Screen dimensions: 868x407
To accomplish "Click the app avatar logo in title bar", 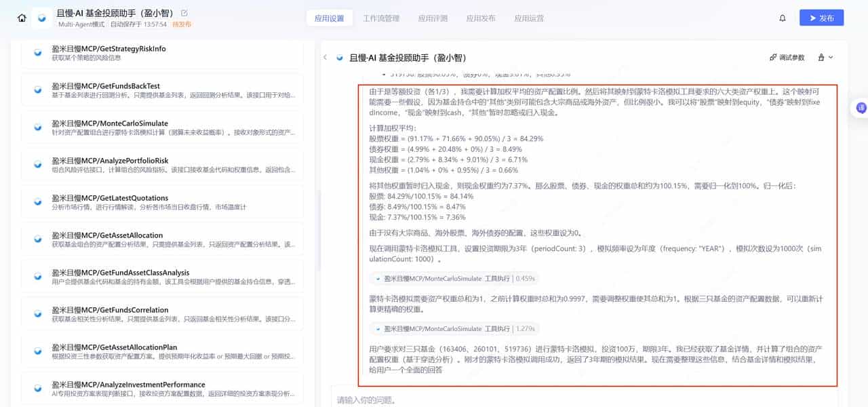I will click(x=41, y=18).
